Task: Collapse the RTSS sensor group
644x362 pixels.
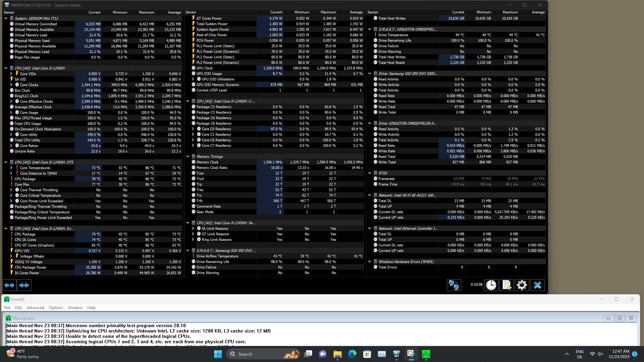Action: 370,173
